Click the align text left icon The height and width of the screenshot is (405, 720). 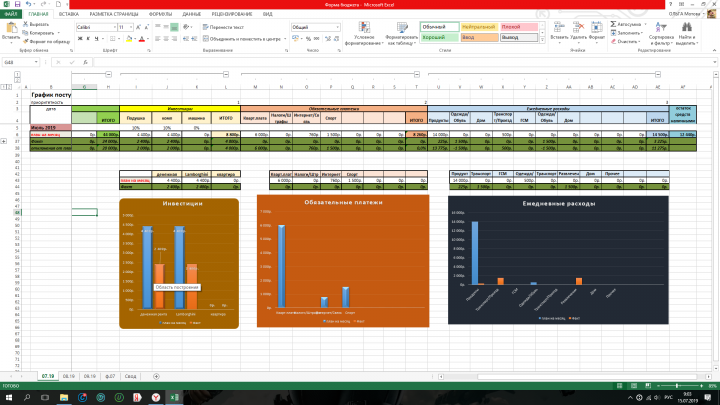[158, 39]
